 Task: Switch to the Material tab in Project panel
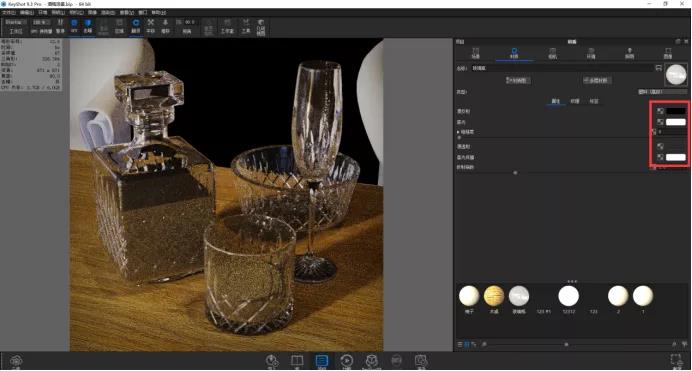(x=514, y=53)
